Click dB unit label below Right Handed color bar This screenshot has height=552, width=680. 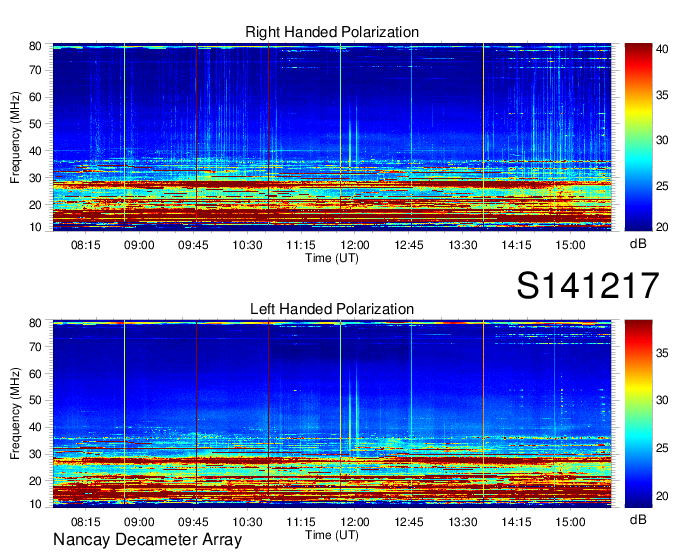click(x=638, y=244)
